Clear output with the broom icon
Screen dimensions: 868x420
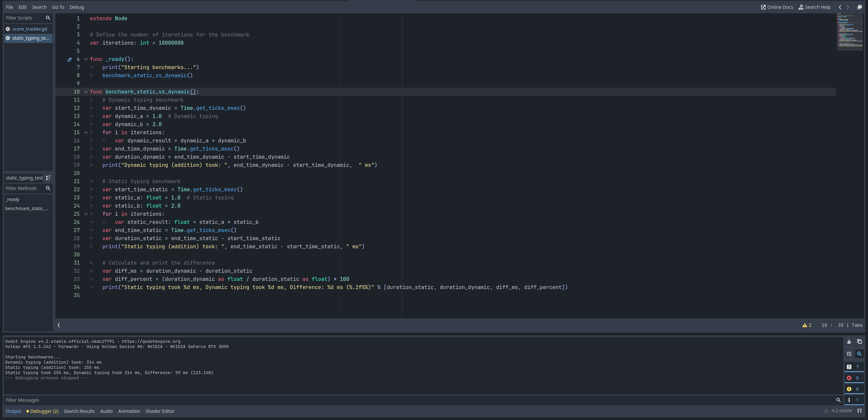(x=849, y=341)
